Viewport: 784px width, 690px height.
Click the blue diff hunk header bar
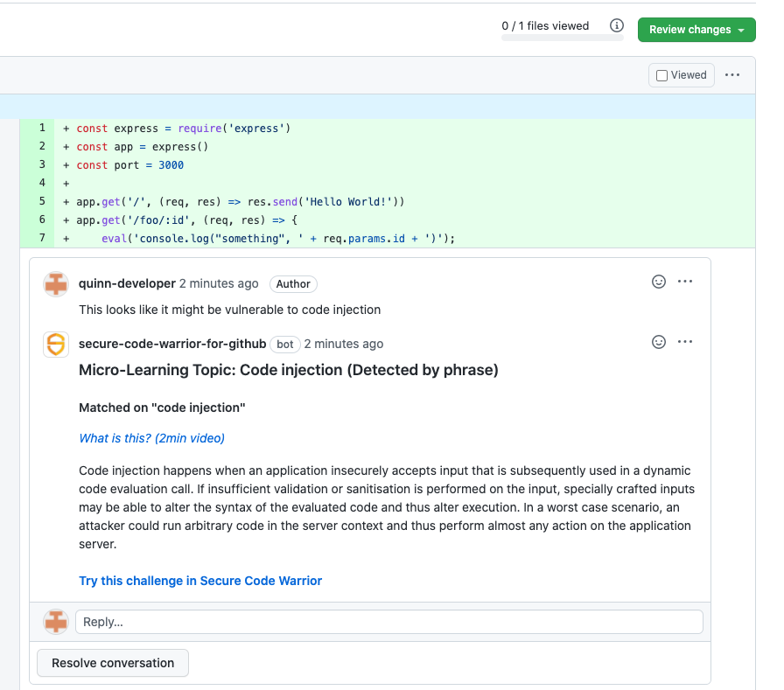coord(377,107)
